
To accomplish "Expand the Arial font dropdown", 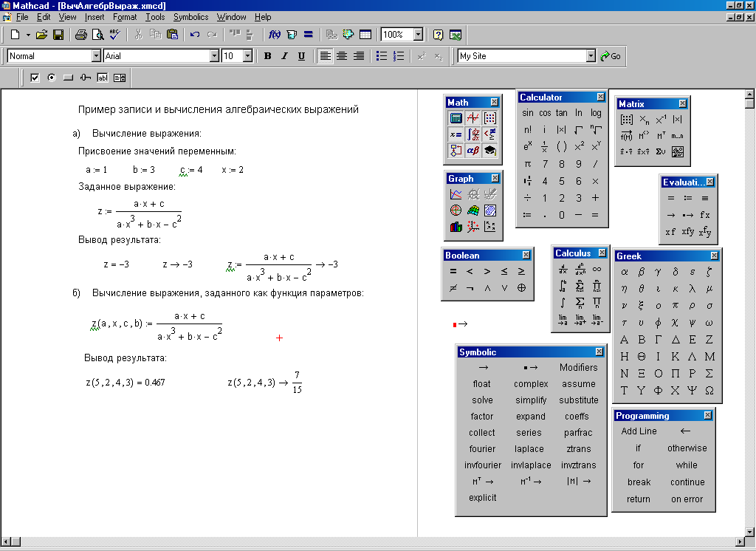I will [215, 56].
